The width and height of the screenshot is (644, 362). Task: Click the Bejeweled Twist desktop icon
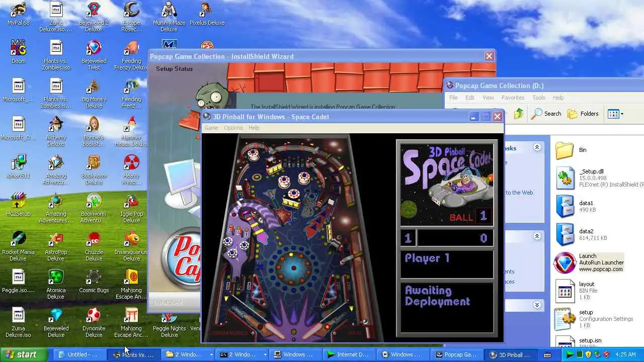pyautogui.click(x=94, y=55)
